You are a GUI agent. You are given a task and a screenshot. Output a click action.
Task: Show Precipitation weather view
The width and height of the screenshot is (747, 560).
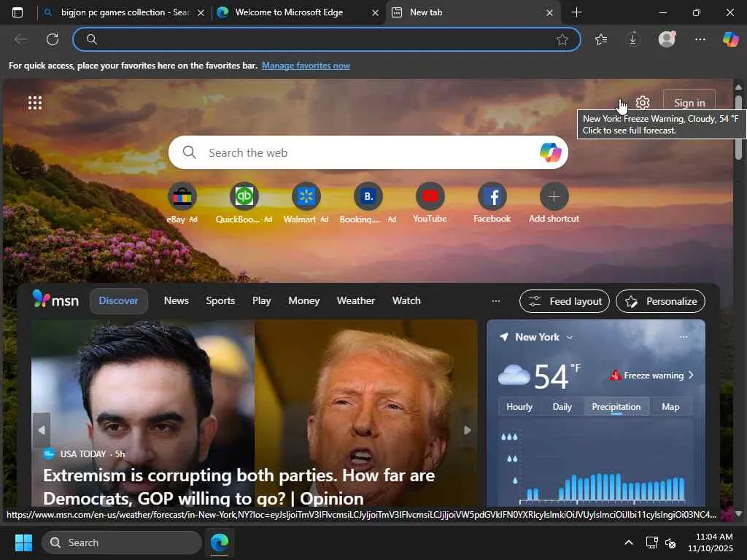tap(616, 407)
